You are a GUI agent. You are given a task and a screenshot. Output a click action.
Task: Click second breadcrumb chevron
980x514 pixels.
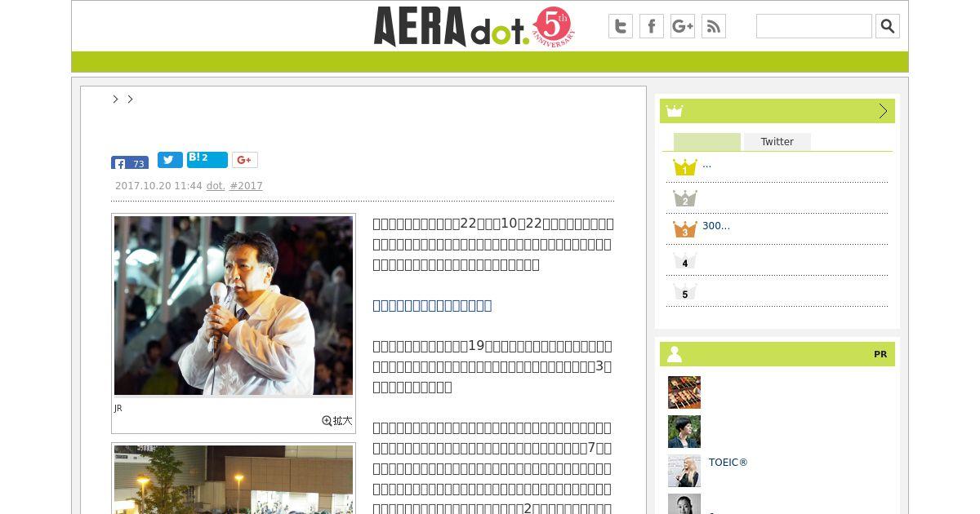point(130,99)
